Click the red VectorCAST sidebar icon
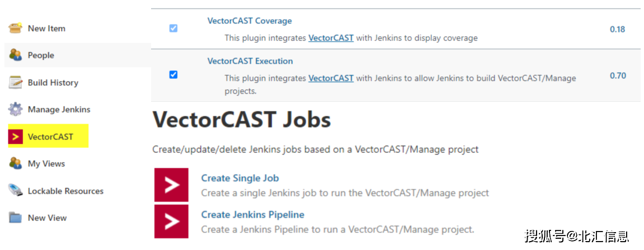Image resolution: width=644 pixels, height=250 pixels. click(16, 136)
